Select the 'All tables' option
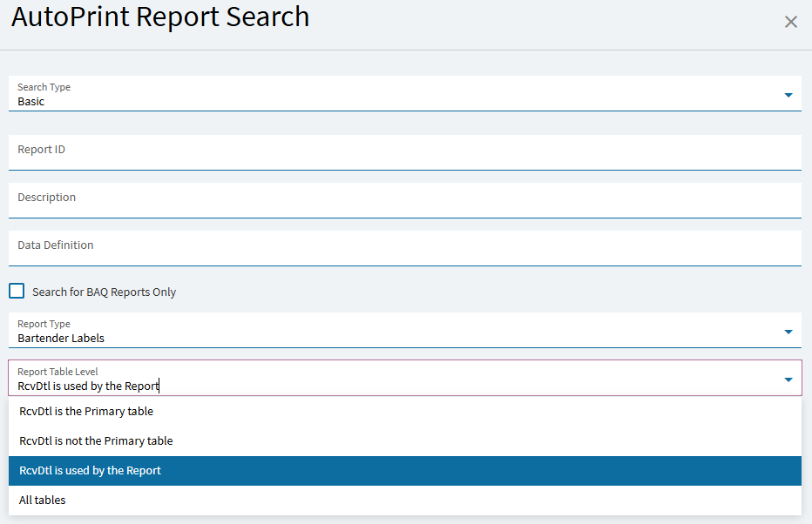This screenshot has width=812, height=524. tap(43, 500)
